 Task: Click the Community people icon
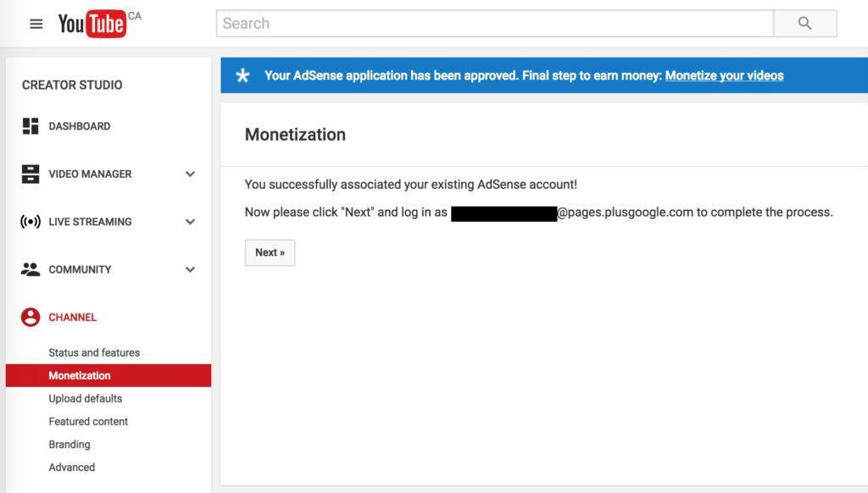[31, 269]
